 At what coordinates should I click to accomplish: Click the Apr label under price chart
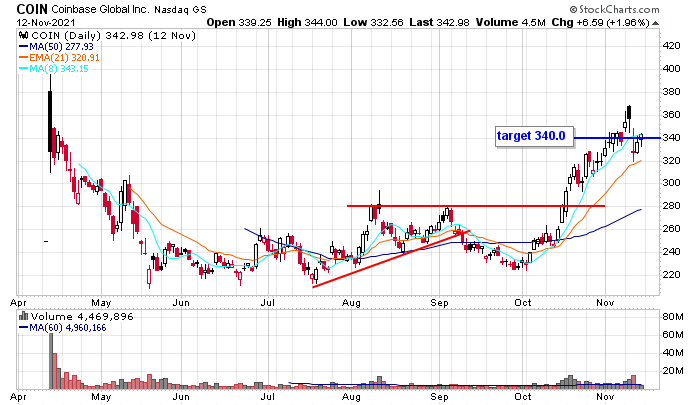tap(18, 303)
